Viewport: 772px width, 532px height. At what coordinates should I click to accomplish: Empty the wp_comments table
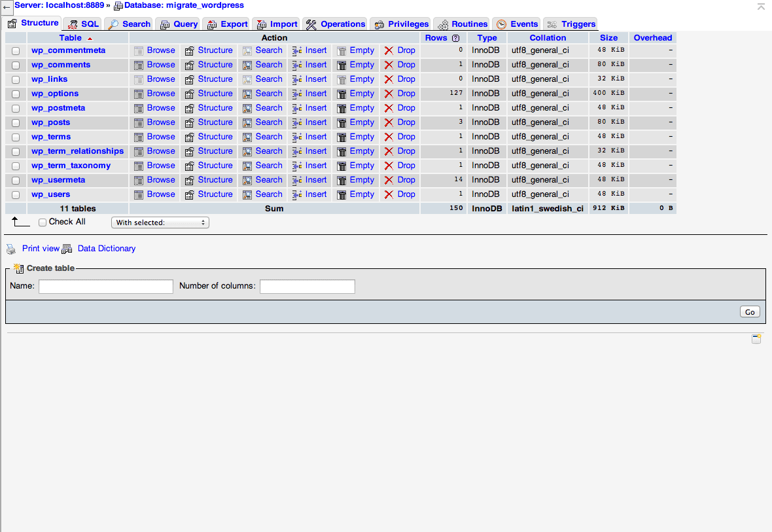[x=361, y=64]
